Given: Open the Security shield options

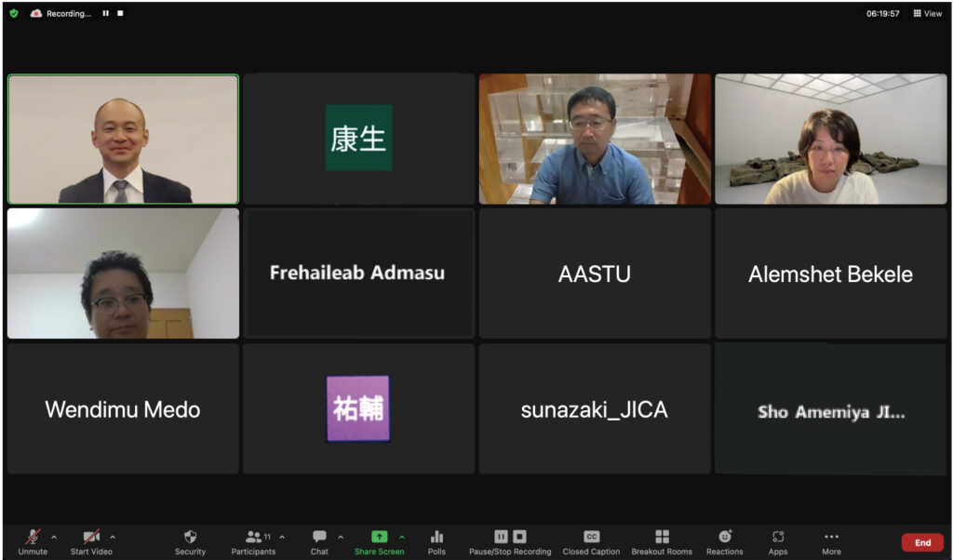Looking at the screenshot, I should tap(190, 538).
